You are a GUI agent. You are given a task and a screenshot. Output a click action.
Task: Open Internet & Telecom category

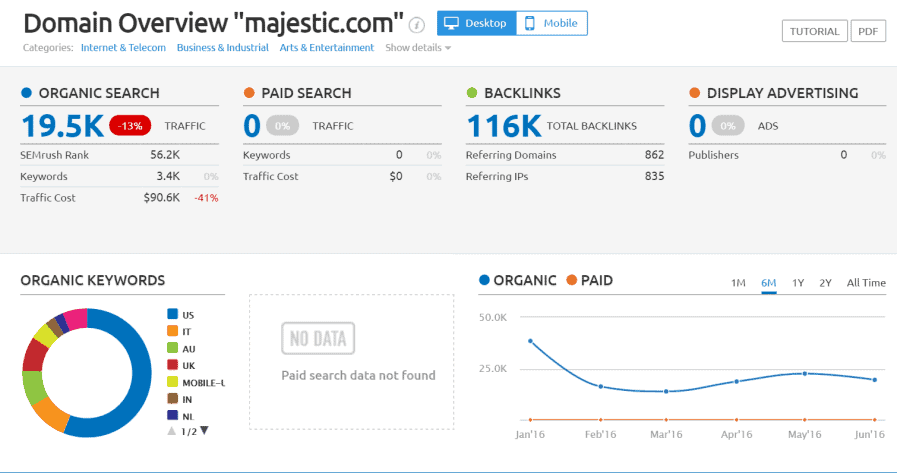point(123,47)
